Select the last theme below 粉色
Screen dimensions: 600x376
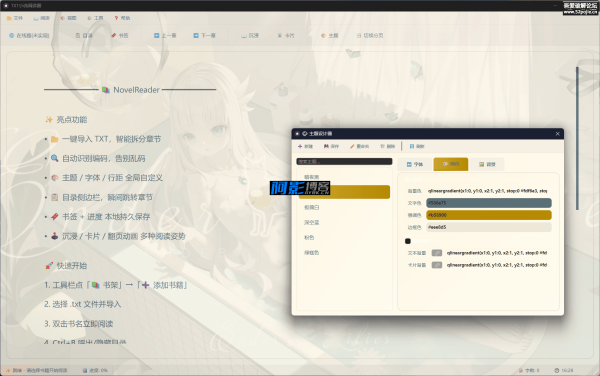[x=344, y=252]
